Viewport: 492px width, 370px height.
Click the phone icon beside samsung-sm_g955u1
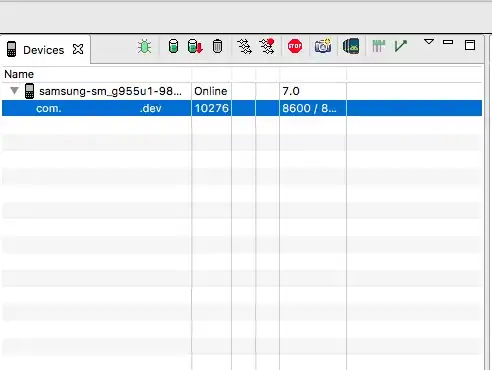(x=29, y=91)
